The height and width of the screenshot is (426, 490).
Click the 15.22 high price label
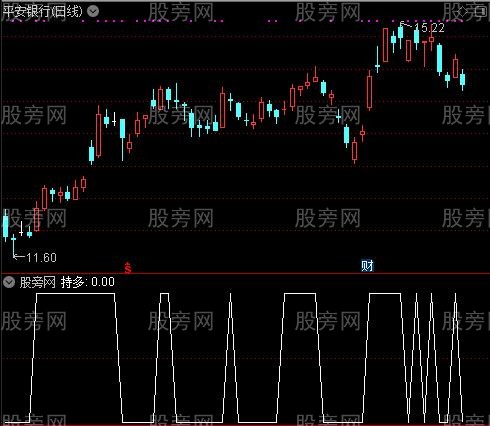429,28
